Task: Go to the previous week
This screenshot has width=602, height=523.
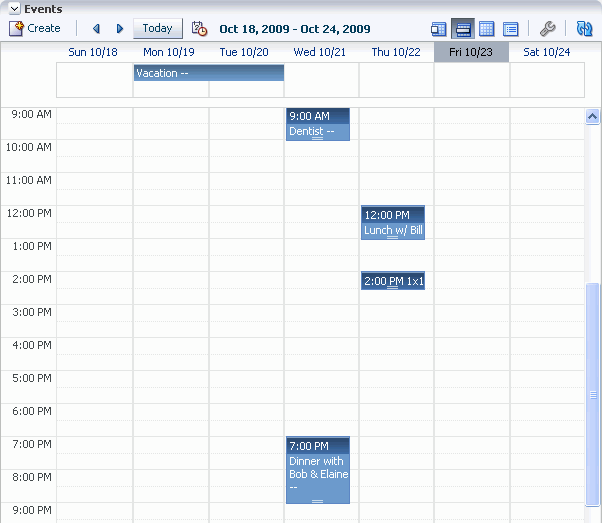Action: pos(96,29)
